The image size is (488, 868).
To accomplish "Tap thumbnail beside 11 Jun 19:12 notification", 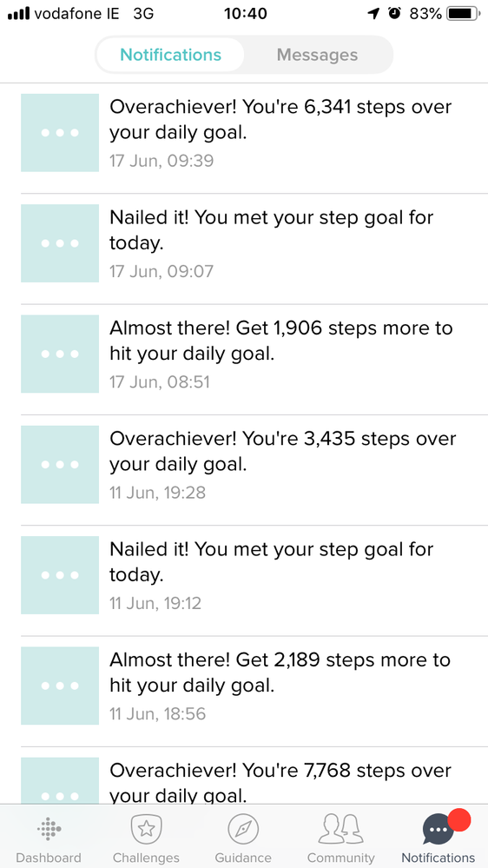I will pyautogui.click(x=60, y=575).
